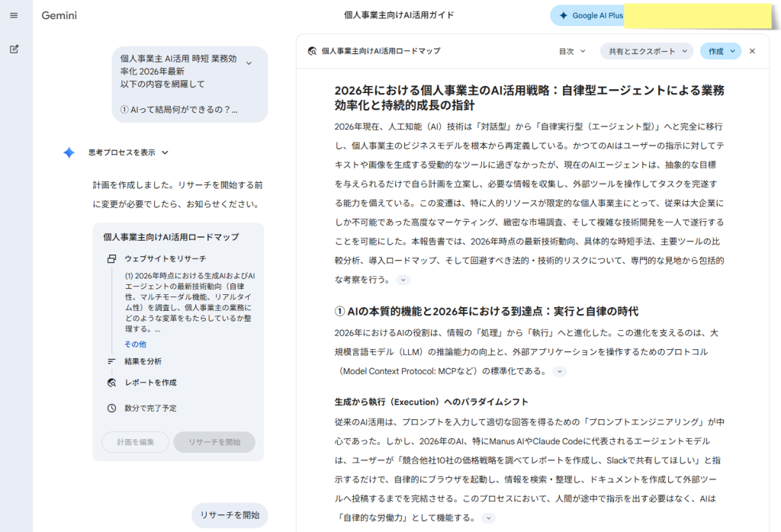Expand 思考プロセスを表示
The height and width of the screenshot is (532, 781).
point(128,152)
